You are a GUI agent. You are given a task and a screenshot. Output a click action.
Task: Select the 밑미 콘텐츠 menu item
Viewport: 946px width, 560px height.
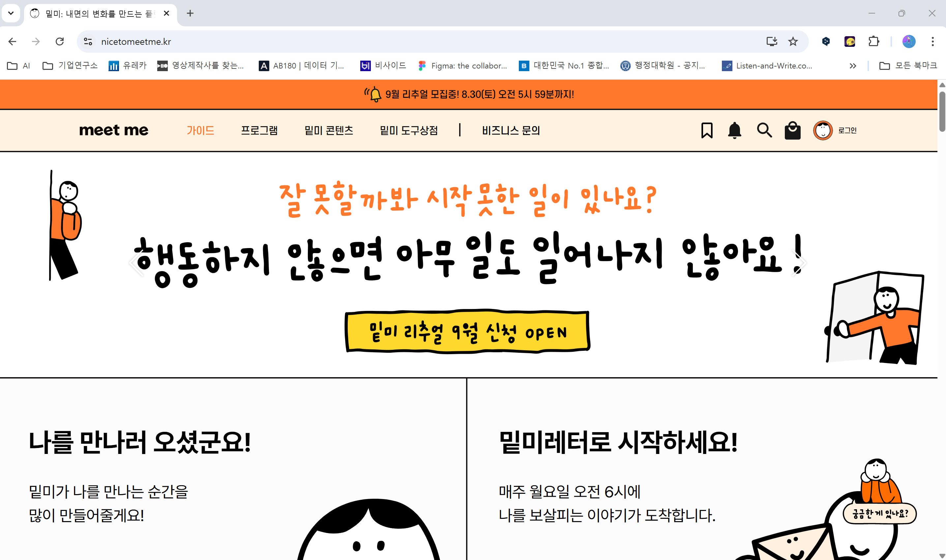[329, 130]
